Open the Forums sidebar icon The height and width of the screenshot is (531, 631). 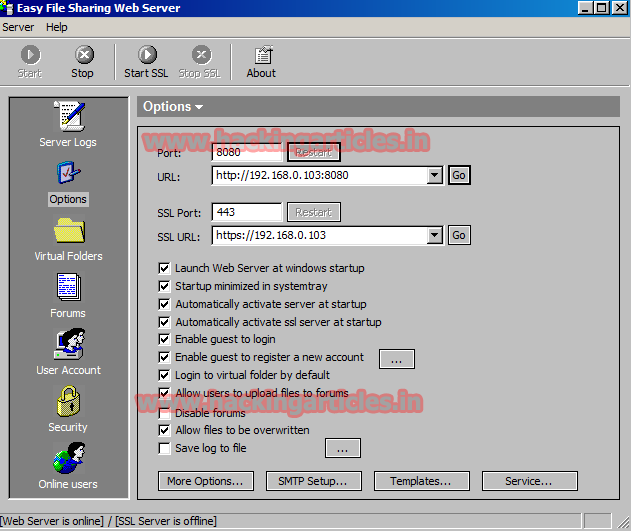coord(68,296)
